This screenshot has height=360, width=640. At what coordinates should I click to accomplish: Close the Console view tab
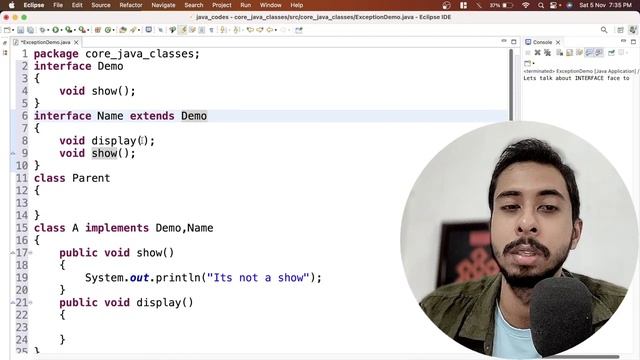pos(558,42)
